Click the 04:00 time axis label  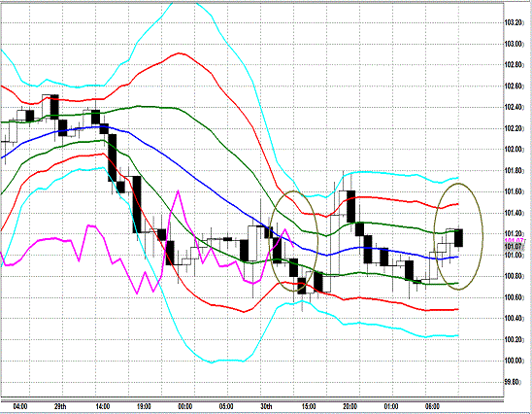pyautogui.click(x=20, y=406)
